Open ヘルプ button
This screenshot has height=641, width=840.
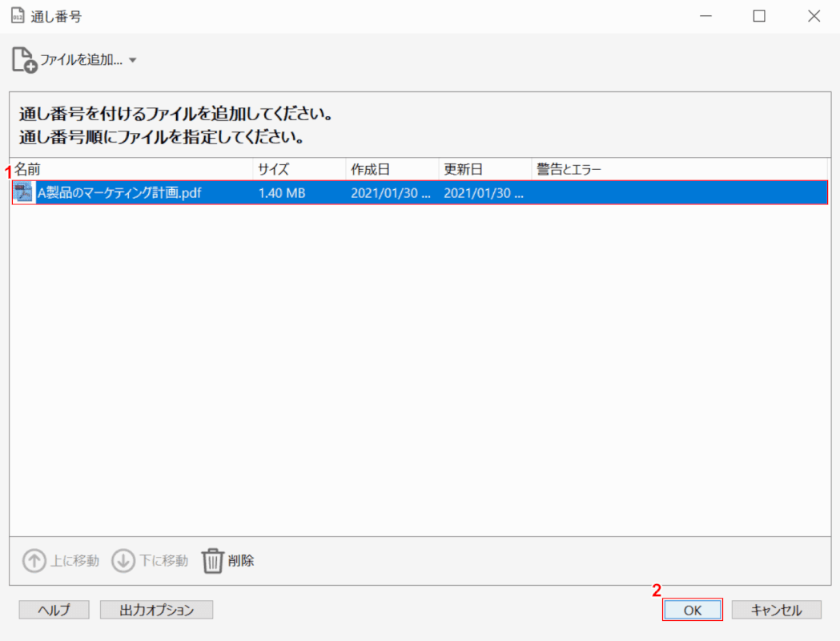tap(54, 610)
